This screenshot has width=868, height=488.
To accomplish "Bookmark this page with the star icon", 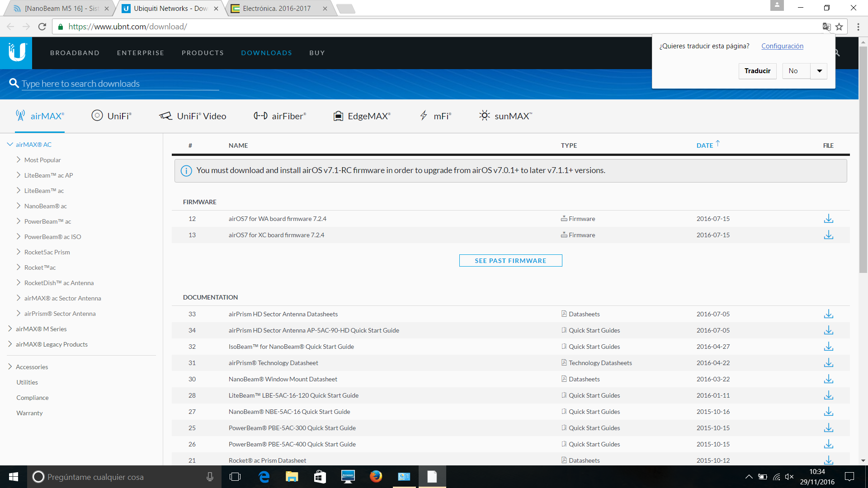I will click(x=839, y=27).
